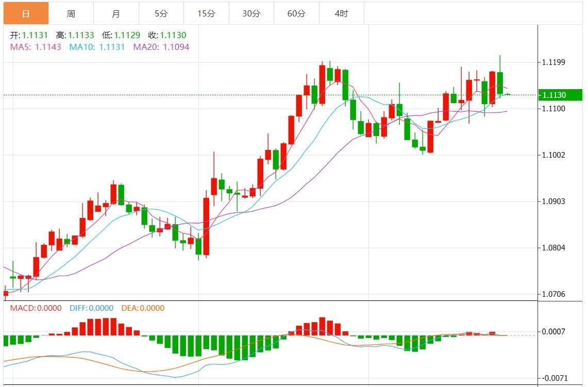Click the MA10 1.1131 indicator label
This screenshot has width=588, height=387.
97,47
